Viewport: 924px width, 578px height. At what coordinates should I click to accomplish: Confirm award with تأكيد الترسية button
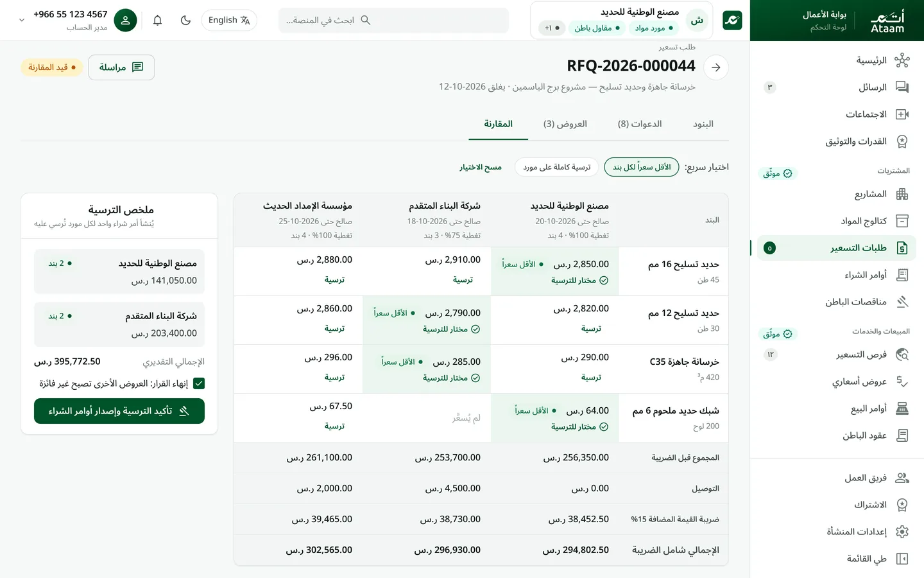(x=119, y=411)
